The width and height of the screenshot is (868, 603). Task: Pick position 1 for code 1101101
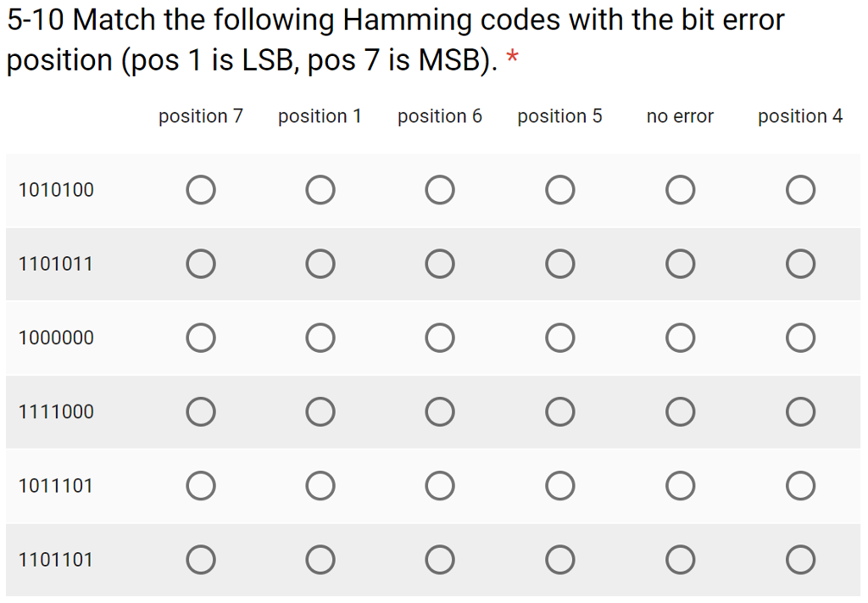click(320, 559)
